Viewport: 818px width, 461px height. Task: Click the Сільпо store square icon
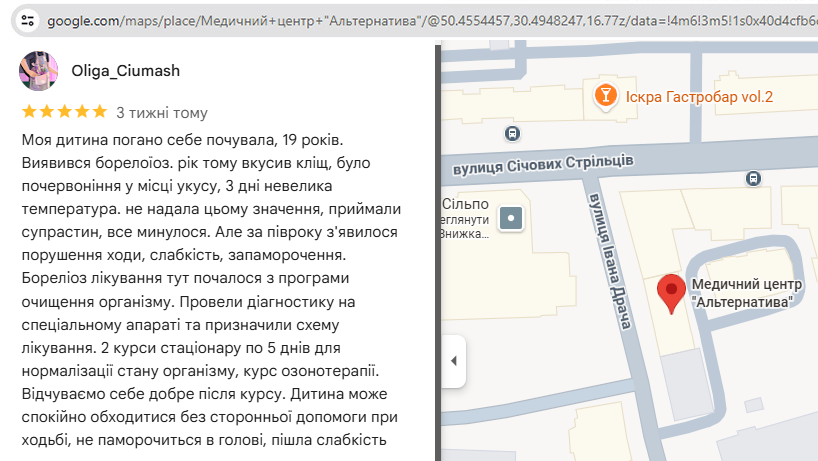click(512, 217)
